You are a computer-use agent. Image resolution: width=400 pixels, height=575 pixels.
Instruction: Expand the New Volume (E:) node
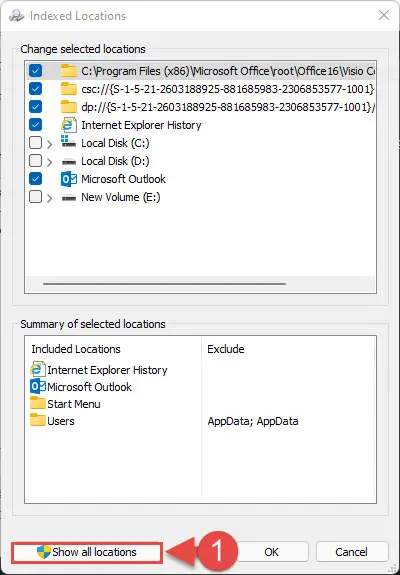[x=50, y=198]
